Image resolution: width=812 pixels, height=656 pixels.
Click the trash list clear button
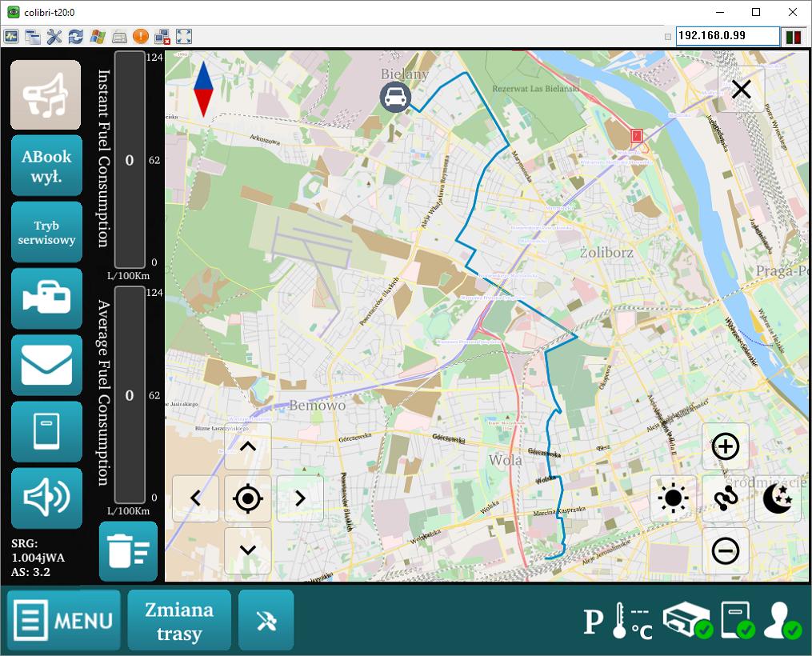(x=128, y=551)
